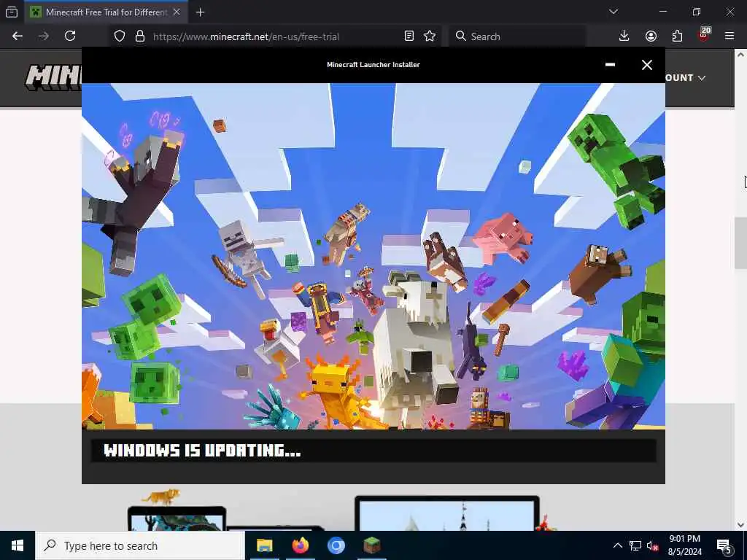Open Firefox account icon
Image resolution: width=747 pixels, height=560 pixels.
point(651,36)
